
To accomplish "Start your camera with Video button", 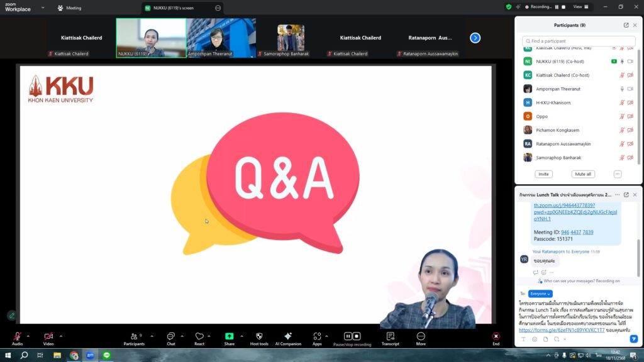I will tap(48, 337).
